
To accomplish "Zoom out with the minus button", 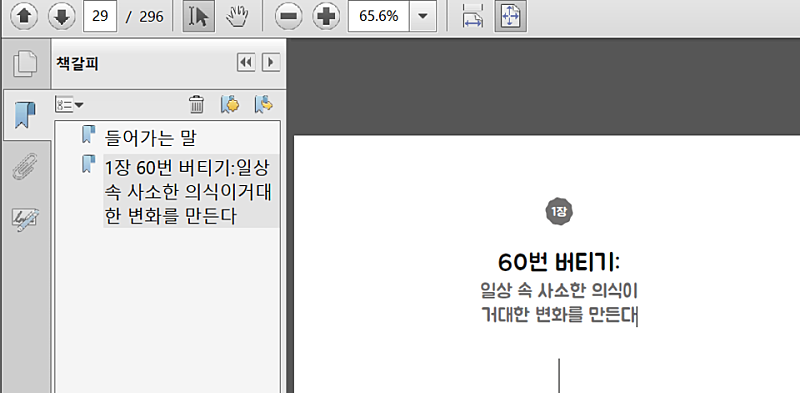I will [x=288, y=17].
